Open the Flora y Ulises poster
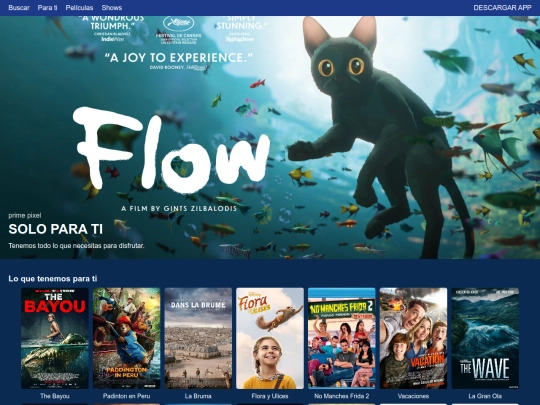The image size is (540, 405). pos(270,338)
